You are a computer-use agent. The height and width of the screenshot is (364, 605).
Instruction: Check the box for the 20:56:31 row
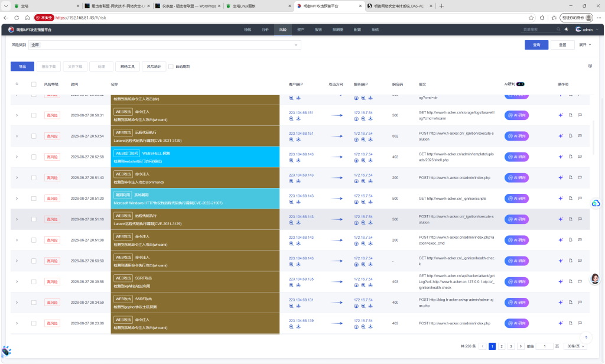[x=34, y=115]
